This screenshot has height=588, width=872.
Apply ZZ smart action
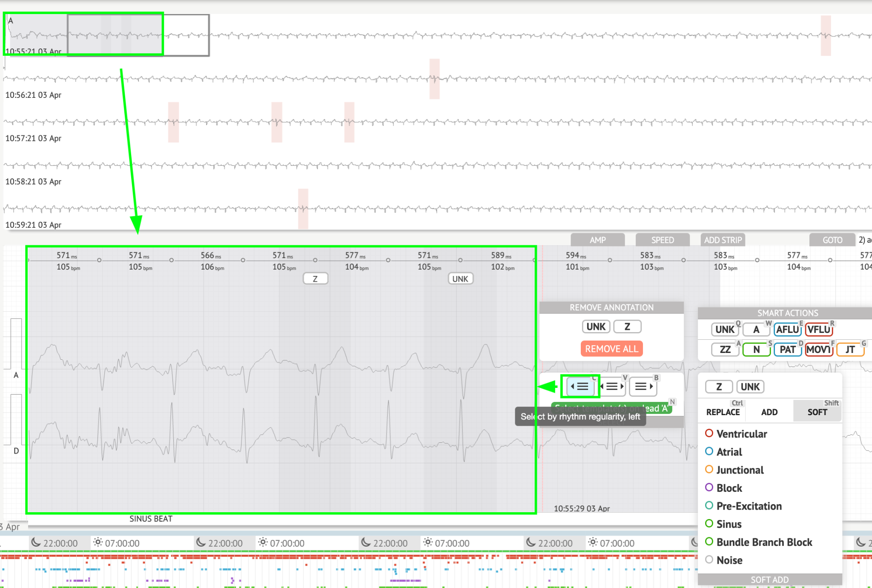[x=725, y=350]
